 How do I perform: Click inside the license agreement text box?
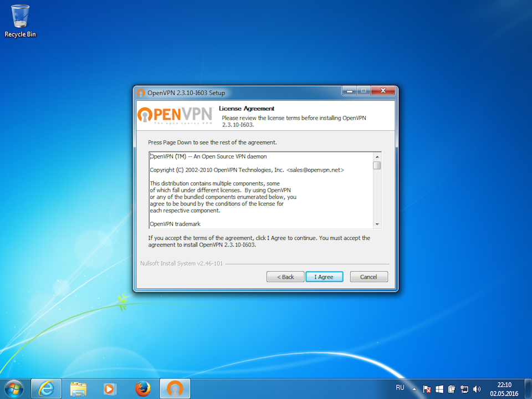click(x=260, y=190)
